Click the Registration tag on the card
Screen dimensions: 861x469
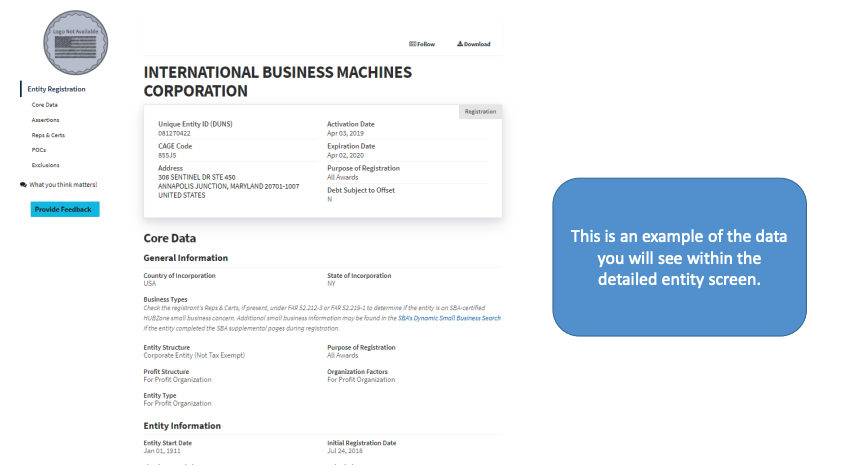click(480, 111)
